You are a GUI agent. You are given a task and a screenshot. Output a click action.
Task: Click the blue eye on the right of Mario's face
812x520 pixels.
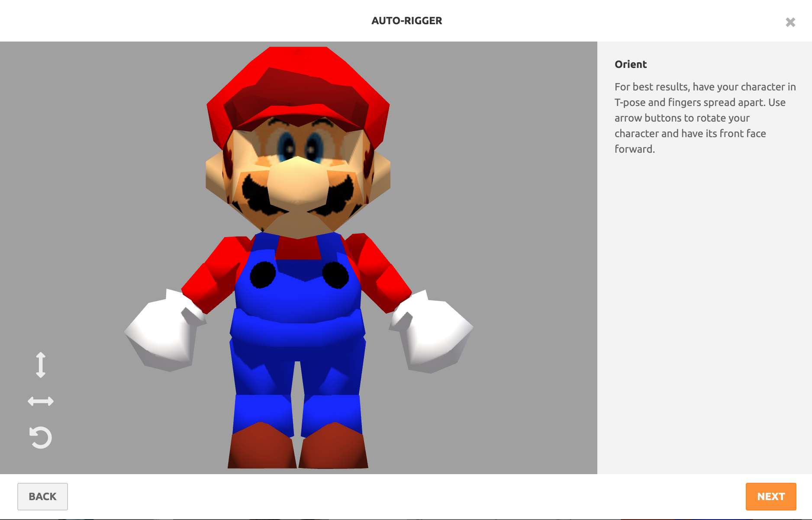(313, 148)
